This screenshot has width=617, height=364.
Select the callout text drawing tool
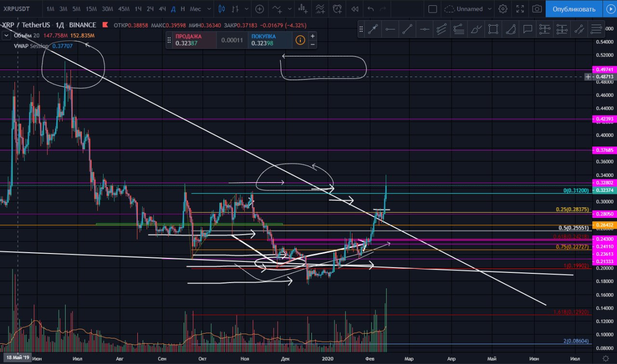coord(527,29)
